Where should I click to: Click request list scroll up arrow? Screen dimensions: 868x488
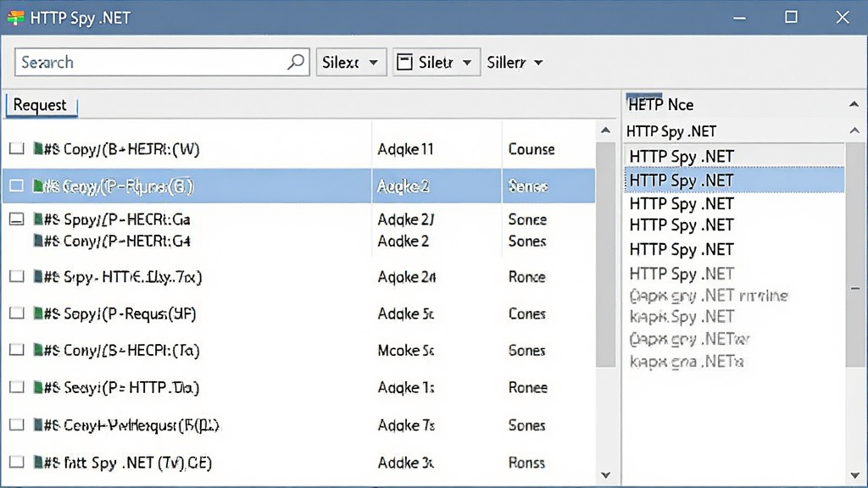[605, 130]
